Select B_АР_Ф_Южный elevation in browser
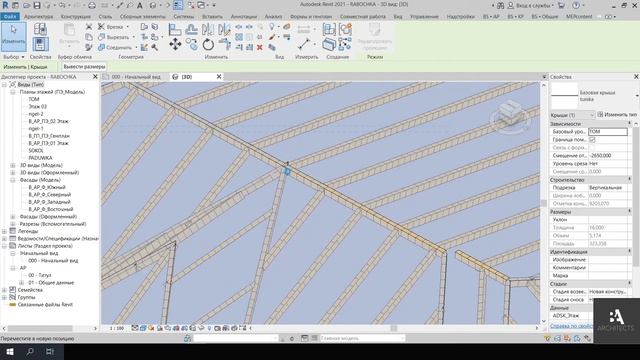The width and height of the screenshot is (640, 360). coord(47,187)
